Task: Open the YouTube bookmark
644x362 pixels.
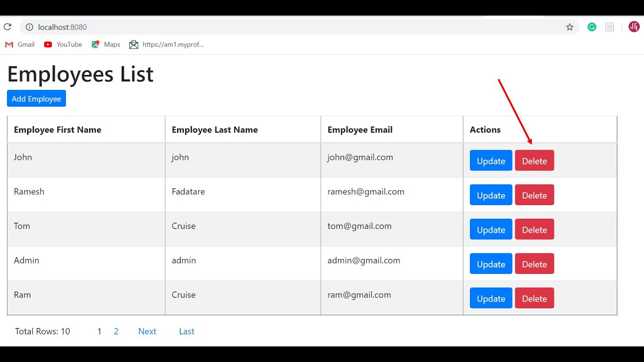Action: click(x=63, y=44)
